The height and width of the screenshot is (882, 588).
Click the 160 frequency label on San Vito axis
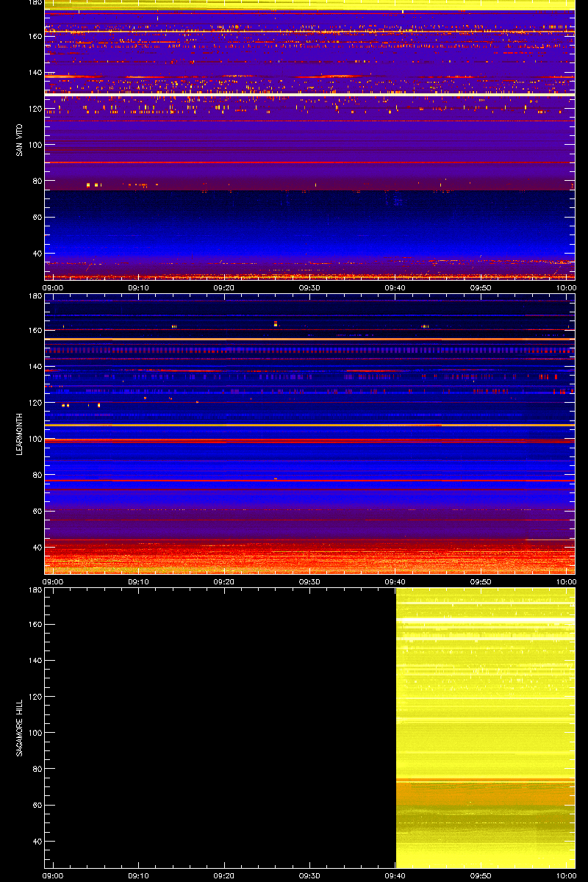34,36
